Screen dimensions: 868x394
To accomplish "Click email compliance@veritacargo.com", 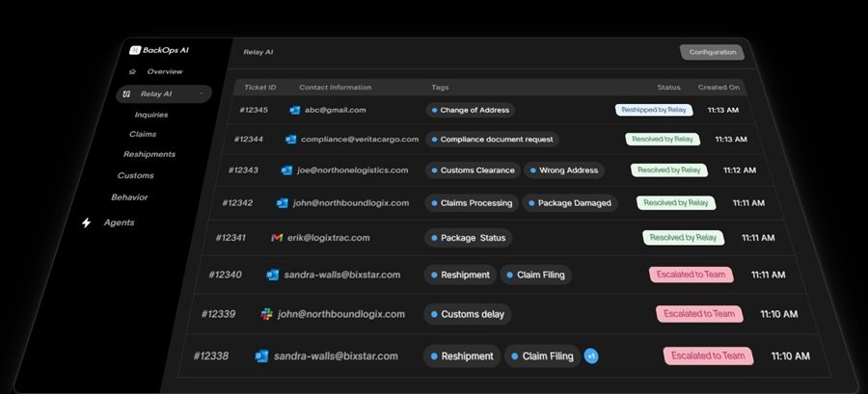I will [x=360, y=140].
